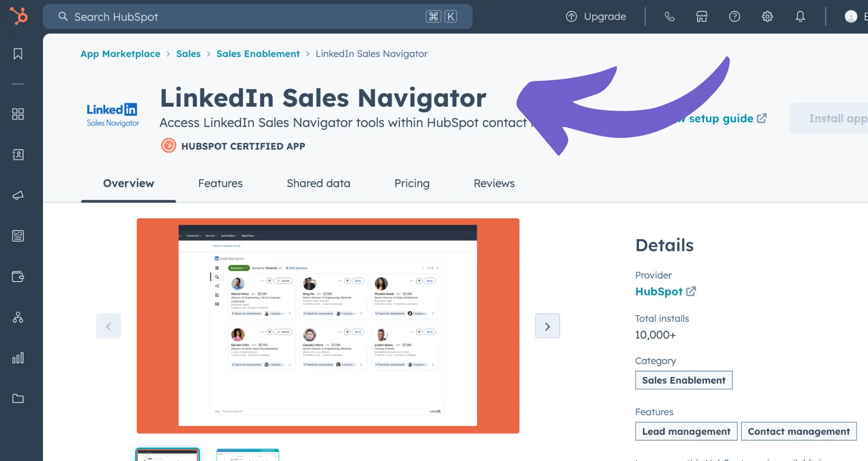This screenshot has height=461, width=868.
Task: Click the LinkedIn Sales Navigator breadcrumb text
Action: [372, 54]
